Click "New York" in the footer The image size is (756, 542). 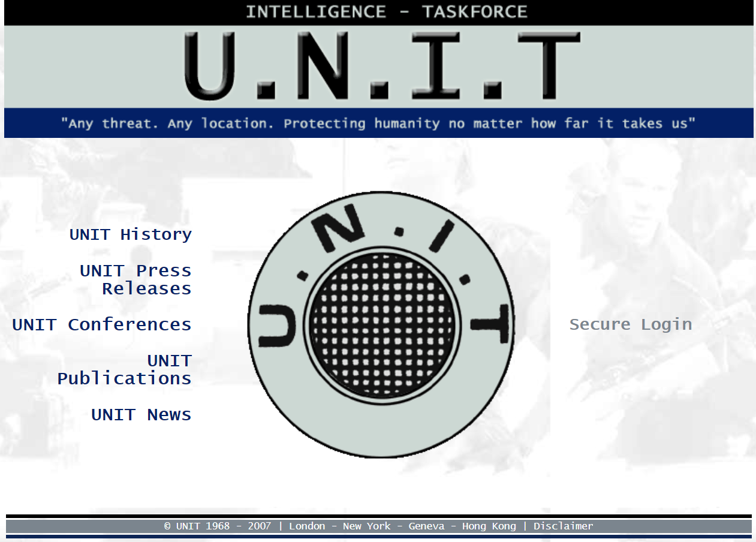[x=366, y=526]
